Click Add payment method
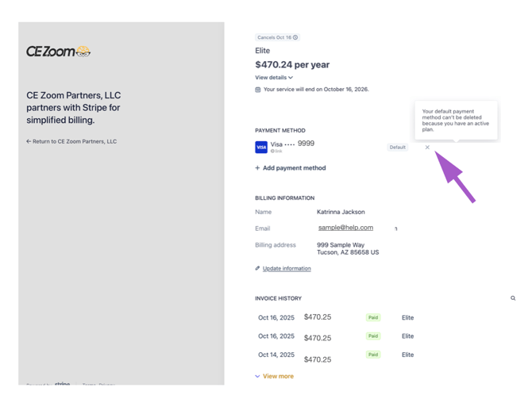 click(x=291, y=168)
